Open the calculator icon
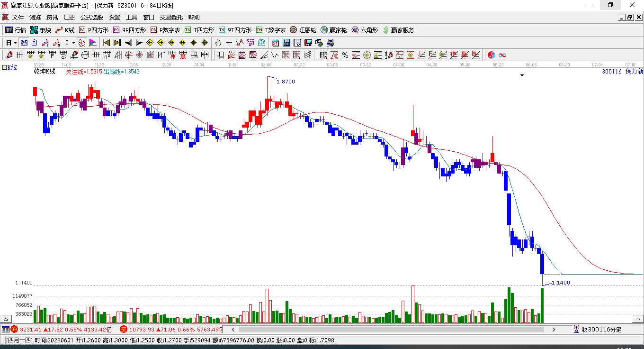Viewport: 644px width, 349px height. pos(286,43)
